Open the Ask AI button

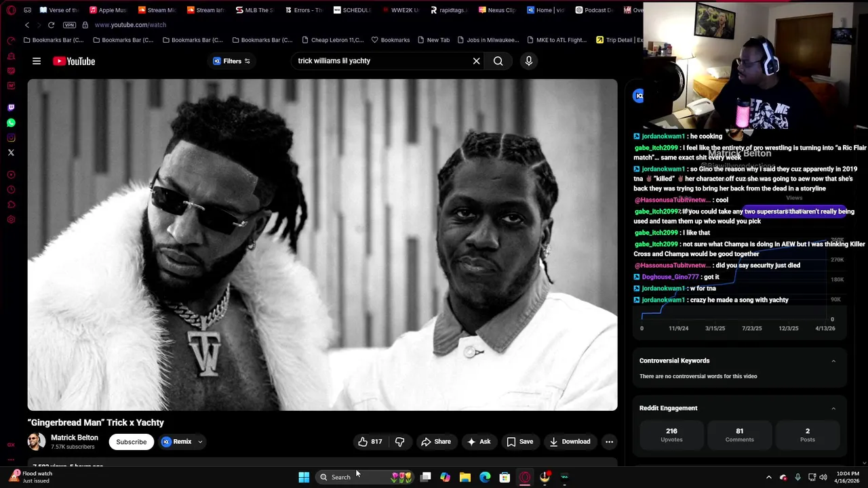coord(478,442)
